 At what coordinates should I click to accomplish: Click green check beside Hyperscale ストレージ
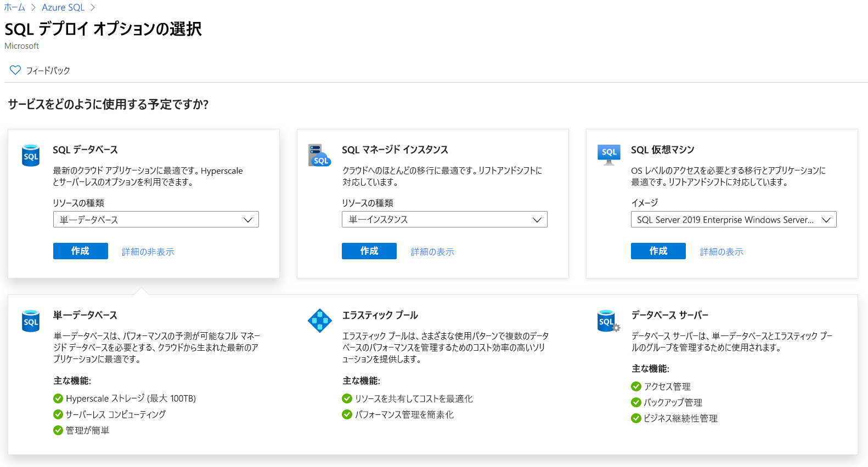tap(58, 398)
